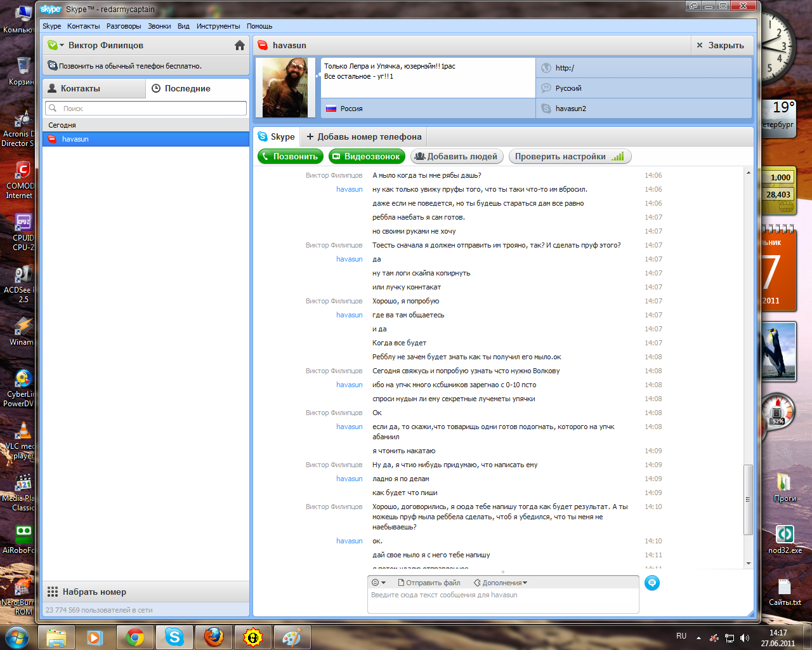Open the Помощь menu
Image resolution: width=812 pixels, height=650 pixels.
(x=259, y=26)
